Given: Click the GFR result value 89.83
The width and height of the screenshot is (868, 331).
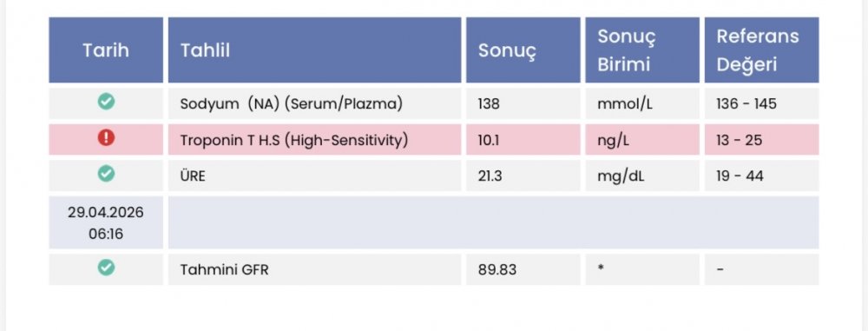Looking at the screenshot, I should (x=497, y=269).
